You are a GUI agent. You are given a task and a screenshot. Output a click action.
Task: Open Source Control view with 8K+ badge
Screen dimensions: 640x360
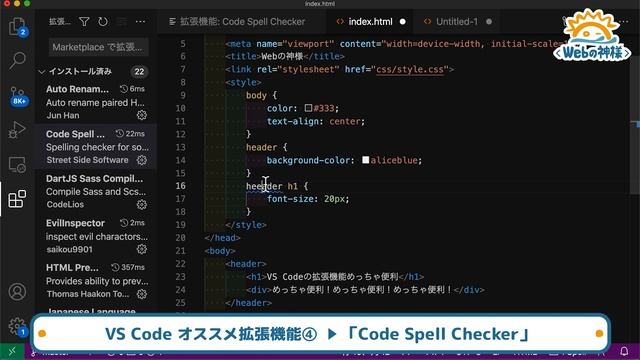[18, 96]
